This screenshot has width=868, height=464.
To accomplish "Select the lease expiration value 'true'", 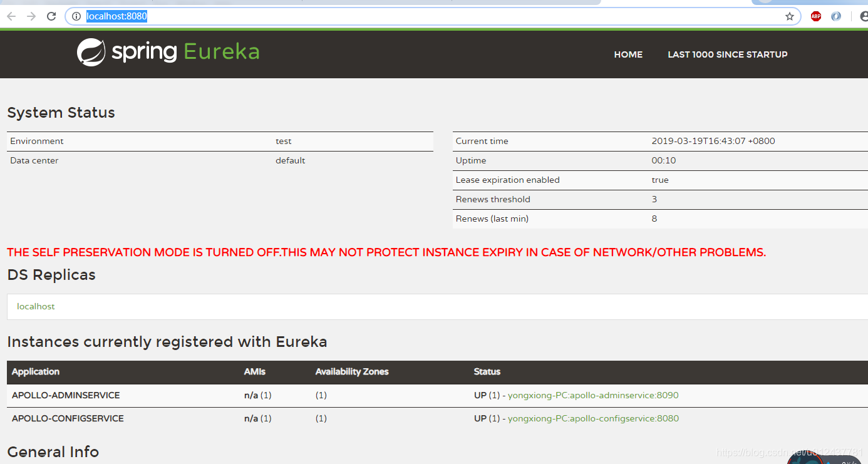I will click(660, 180).
